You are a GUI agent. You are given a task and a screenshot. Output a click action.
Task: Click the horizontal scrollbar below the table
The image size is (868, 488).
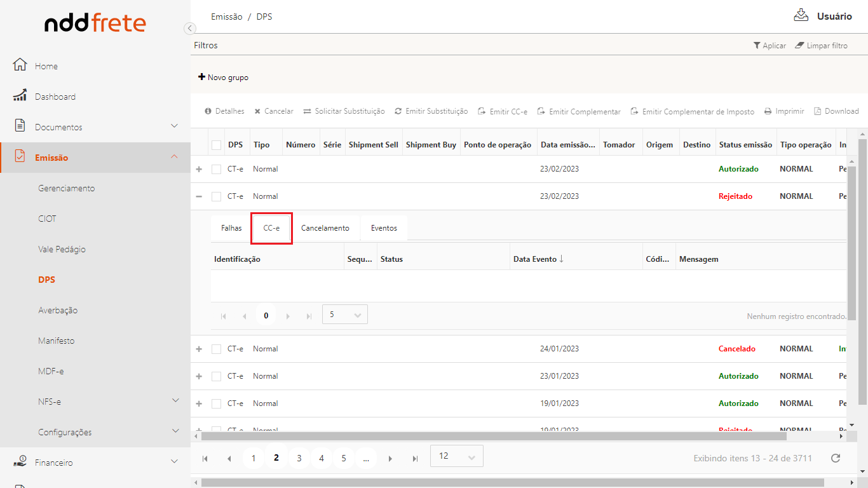point(494,437)
